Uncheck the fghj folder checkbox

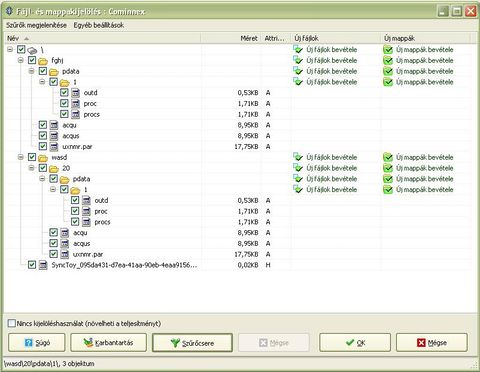pos(32,60)
